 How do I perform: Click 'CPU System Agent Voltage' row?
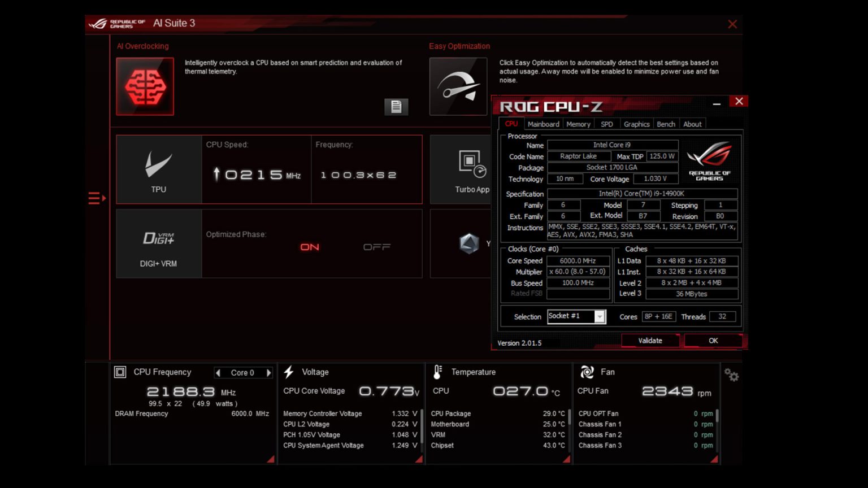pos(350,446)
